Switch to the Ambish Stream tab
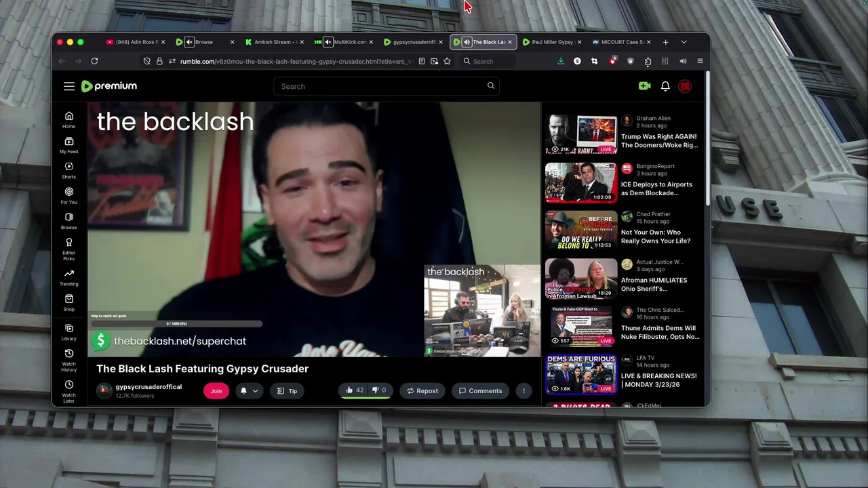This screenshot has height=488, width=868. [x=274, y=42]
